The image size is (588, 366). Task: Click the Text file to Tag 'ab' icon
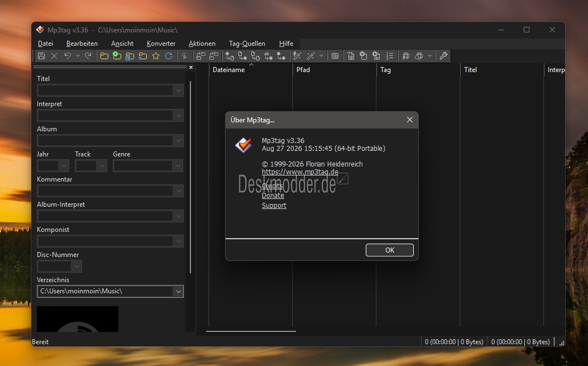[268, 56]
